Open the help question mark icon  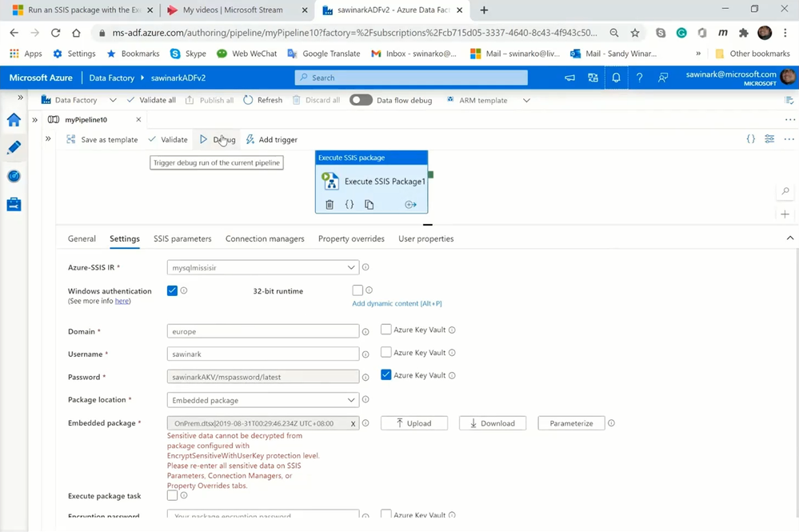pos(639,78)
